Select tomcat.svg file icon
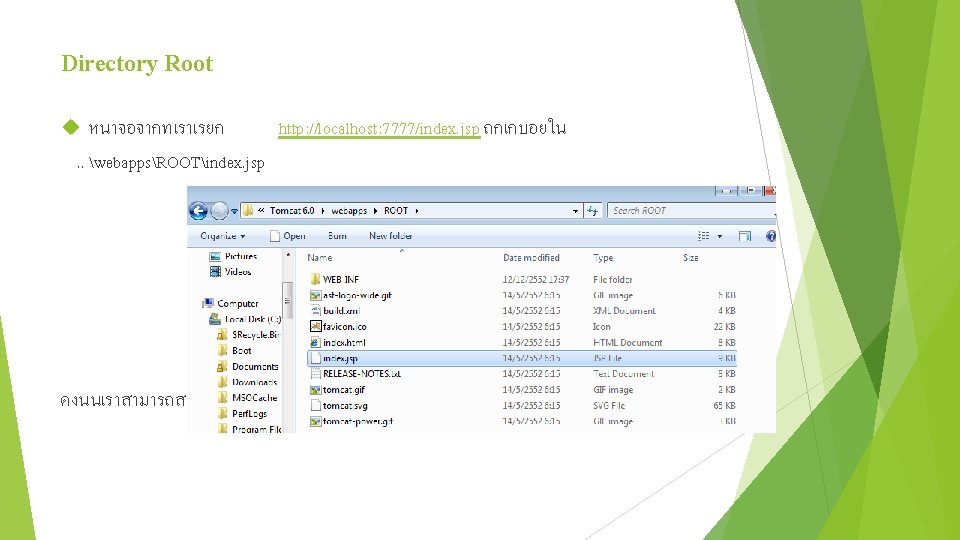Viewport: 960px width, 540px height. (315, 405)
